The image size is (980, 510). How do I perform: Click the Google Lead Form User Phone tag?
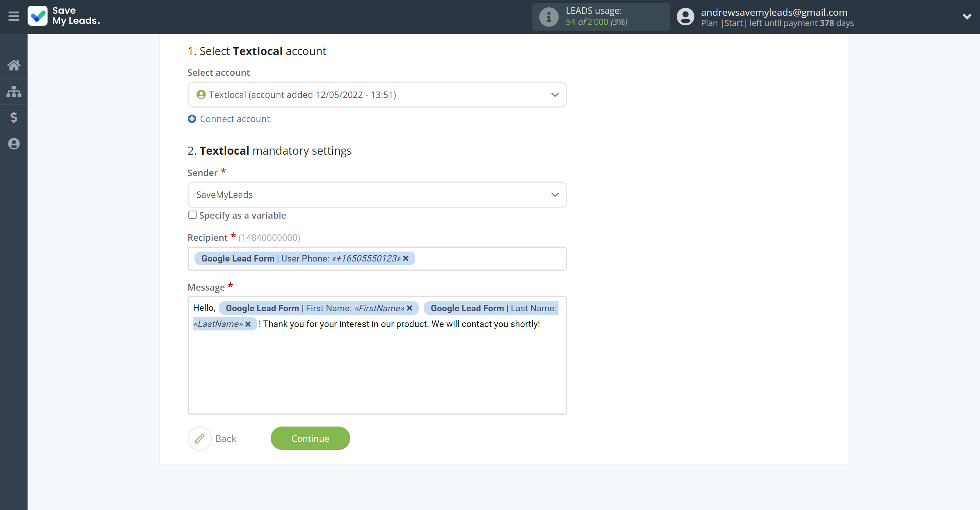305,258
